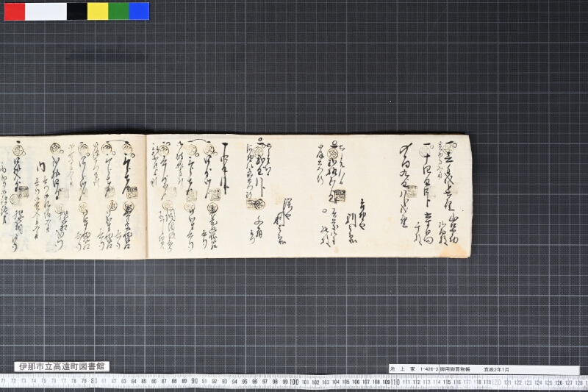The width and height of the screenshot is (588, 392).
Task: Click the 伊那市立高遠町図書館 label
Action: click(62, 366)
